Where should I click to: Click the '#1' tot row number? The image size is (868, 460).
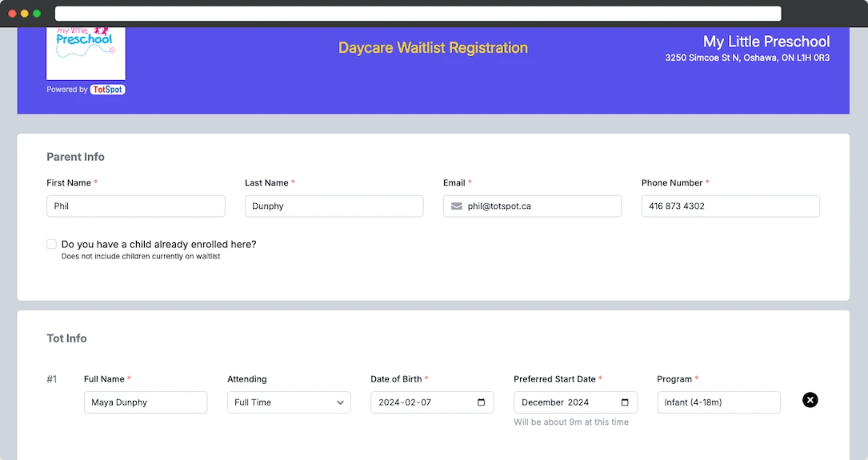click(x=51, y=379)
